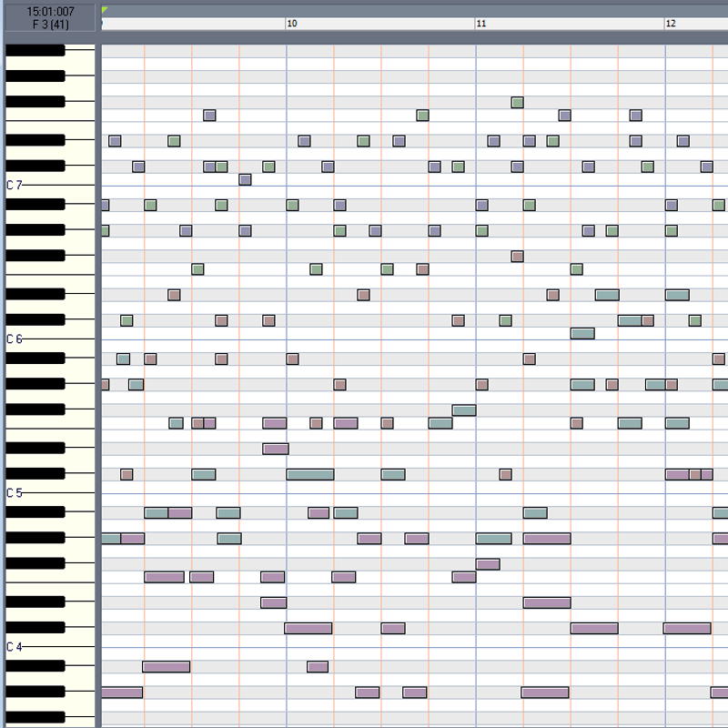Viewport: 728px width, 728px height.
Task: Select the only note on the F#4 row
Action: coord(488,564)
